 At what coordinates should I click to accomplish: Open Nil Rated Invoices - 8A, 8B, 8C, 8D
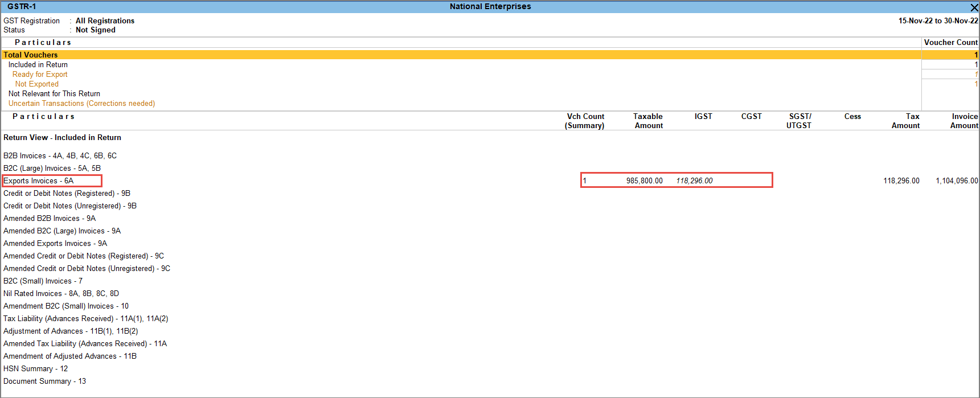pos(61,293)
